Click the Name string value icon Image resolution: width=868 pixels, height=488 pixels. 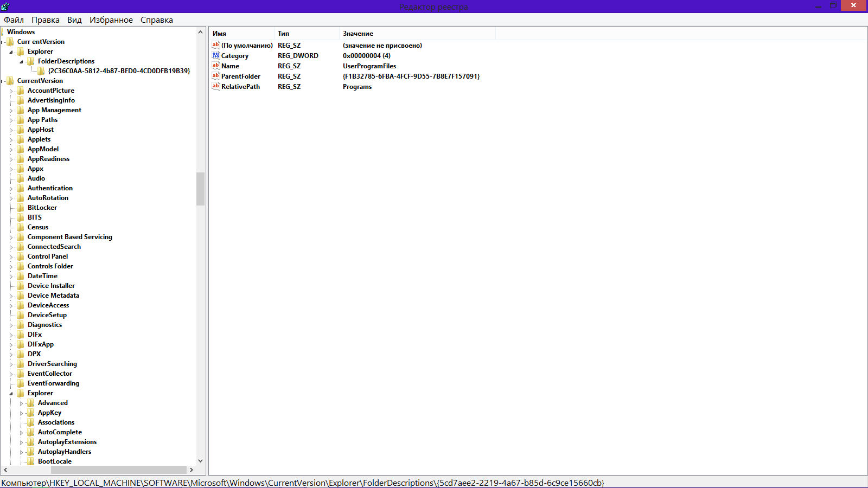pos(216,66)
